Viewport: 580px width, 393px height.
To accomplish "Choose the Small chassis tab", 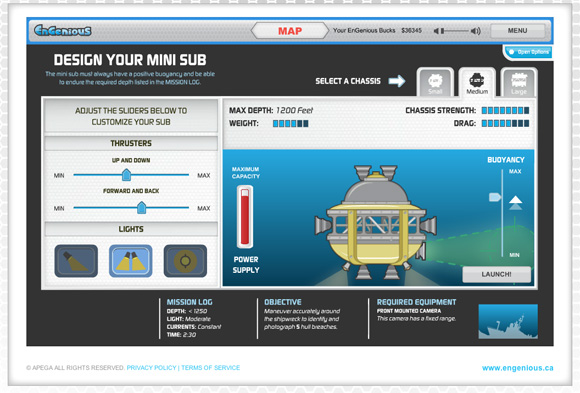I will point(435,83).
